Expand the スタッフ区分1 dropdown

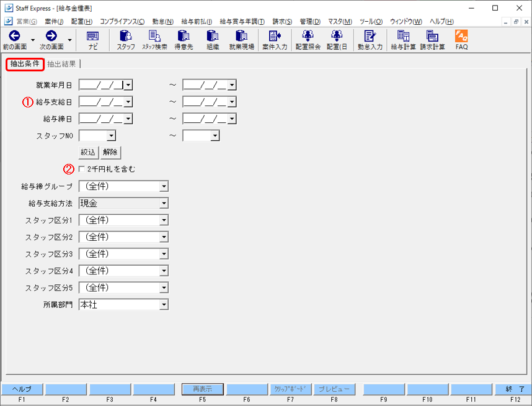164,220
